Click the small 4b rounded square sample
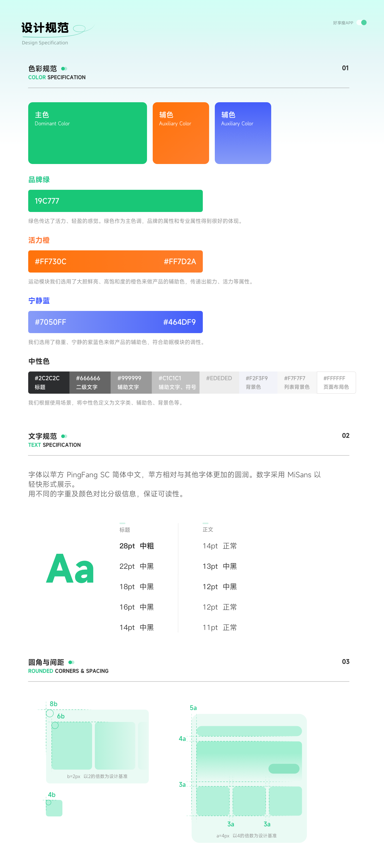Viewport: 384px width, 868px height. click(x=54, y=808)
